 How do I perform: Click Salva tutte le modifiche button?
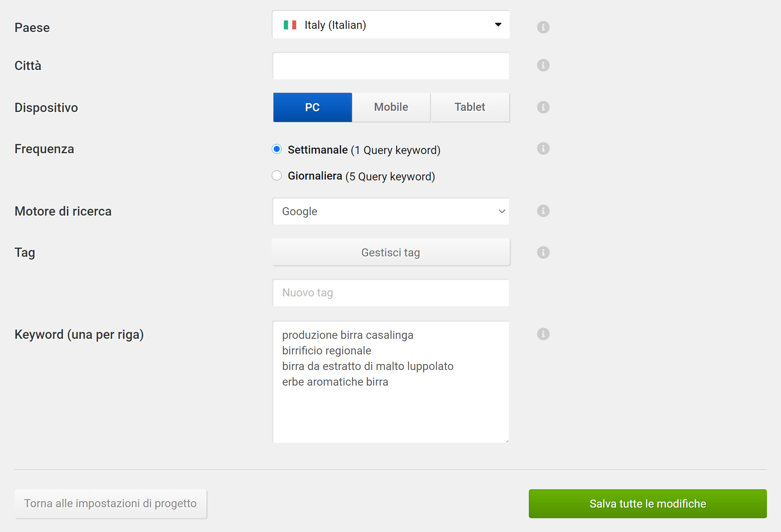tap(647, 504)
